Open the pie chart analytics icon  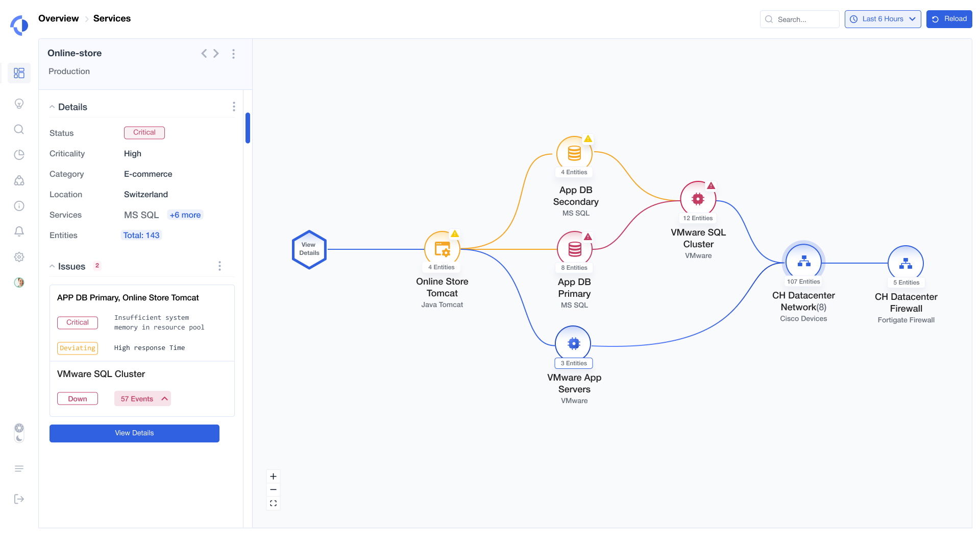pyautogui.click(x=19, y=155)
